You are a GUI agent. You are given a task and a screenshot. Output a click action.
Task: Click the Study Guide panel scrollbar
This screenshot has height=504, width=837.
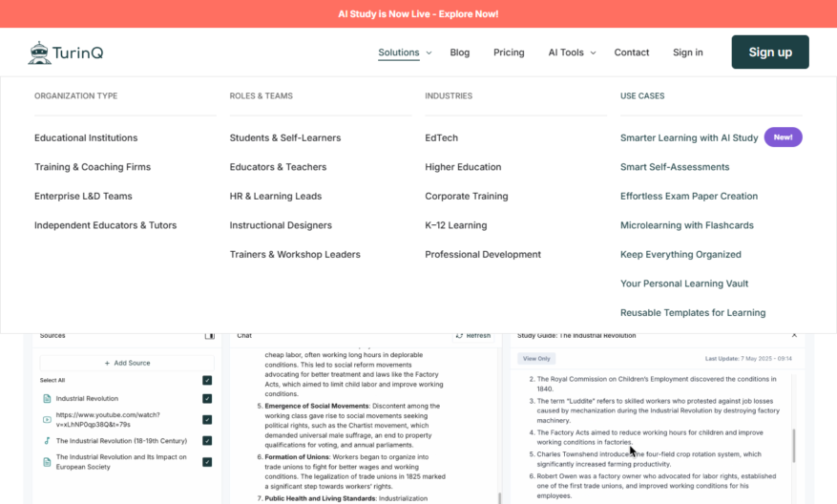pyautogui.click(x=794, y=445)
